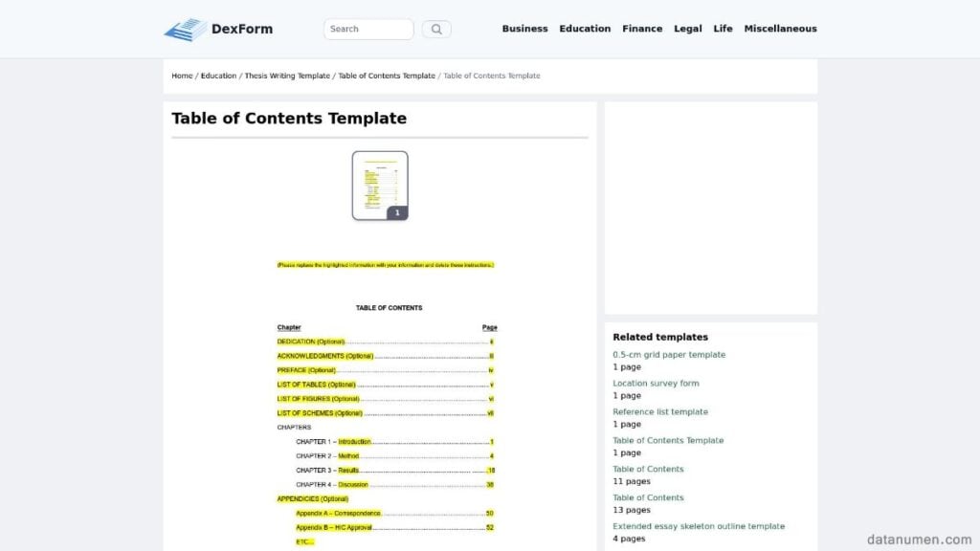Click the search input field
This screenshot has width=980, height=551.
click(368, 29)
